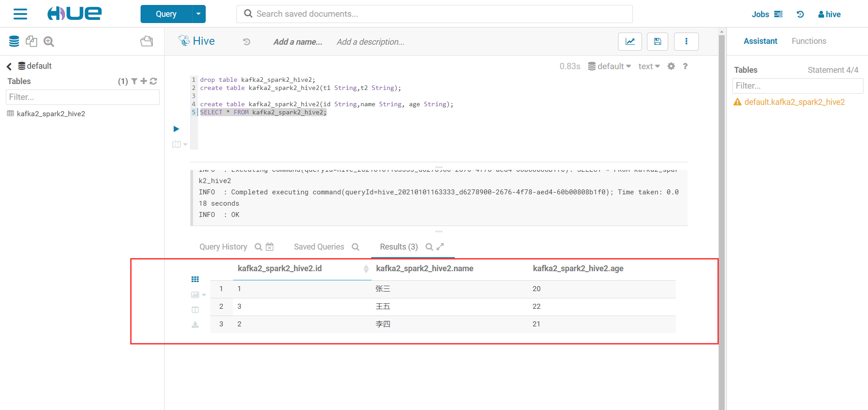
Task: Click the Hue logo
Action: (75, 14)
